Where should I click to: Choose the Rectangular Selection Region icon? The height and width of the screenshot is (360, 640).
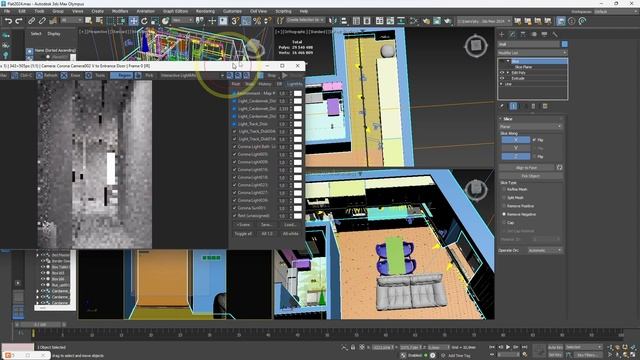pyautogui.click(x=110, y=21)
